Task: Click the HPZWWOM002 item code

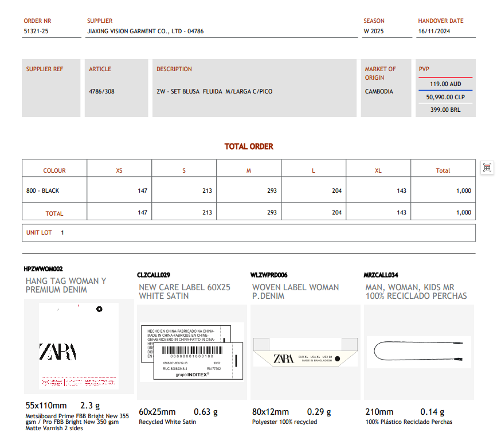Action: (x=44, y=269)
